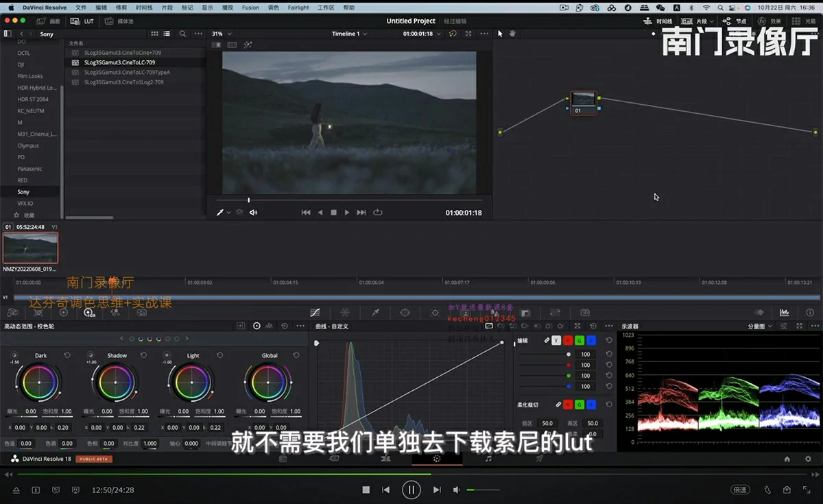Open the 片段 dropdown

697,21
